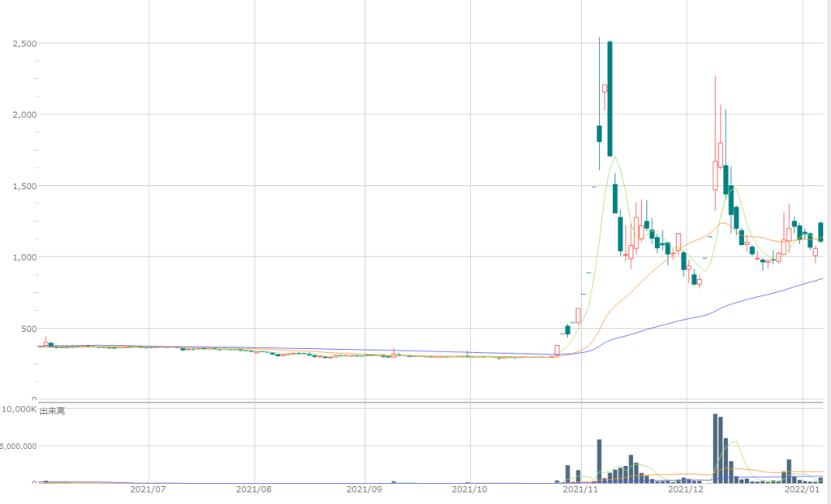Click the 5,000,000 volume axis label
The image size is (831, 504).
tap(19, 446)
